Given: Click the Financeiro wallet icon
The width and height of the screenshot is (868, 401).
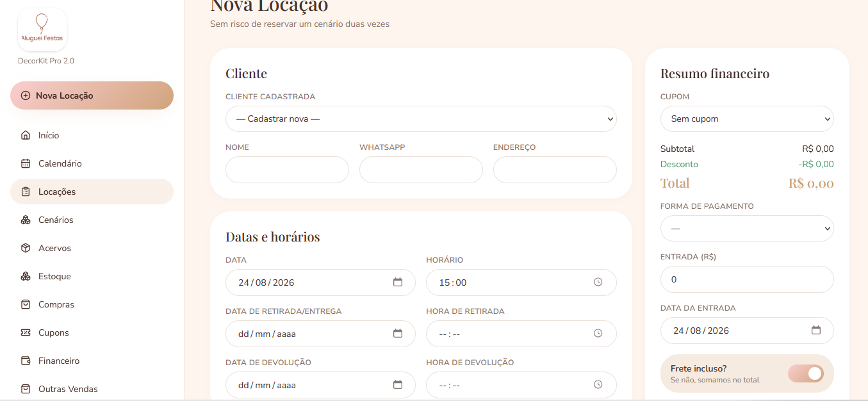Looking at the screenshot, I should [26, 361].
